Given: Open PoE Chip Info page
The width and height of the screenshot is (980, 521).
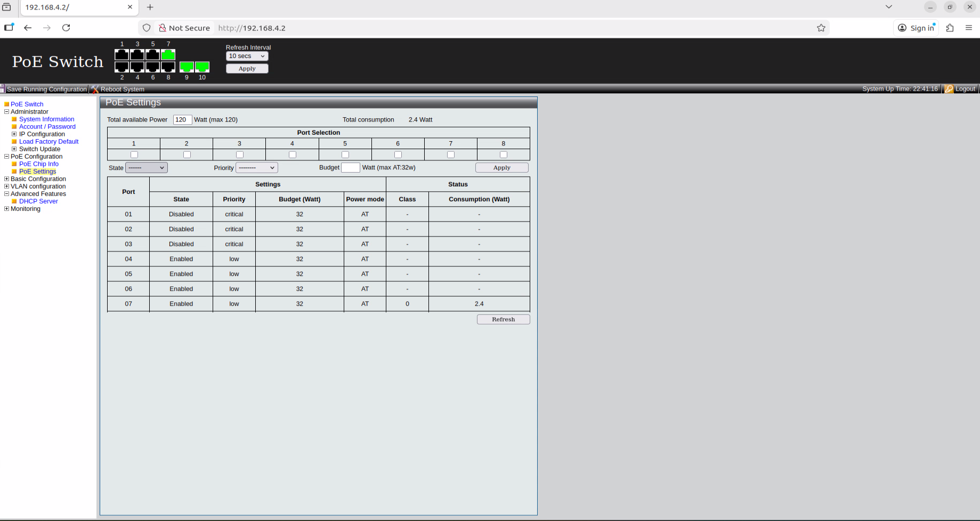Looking at the screenshot, I should 39,164.
